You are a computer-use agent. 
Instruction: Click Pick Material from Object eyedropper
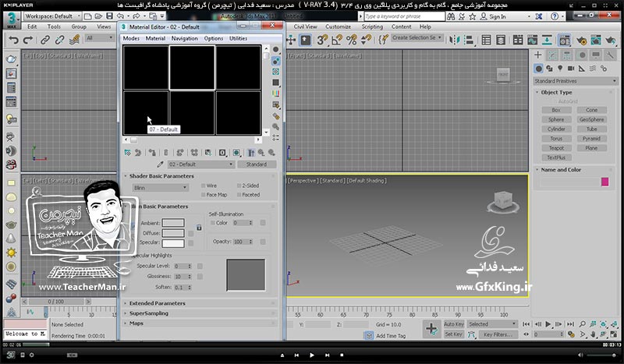point(160,164)
